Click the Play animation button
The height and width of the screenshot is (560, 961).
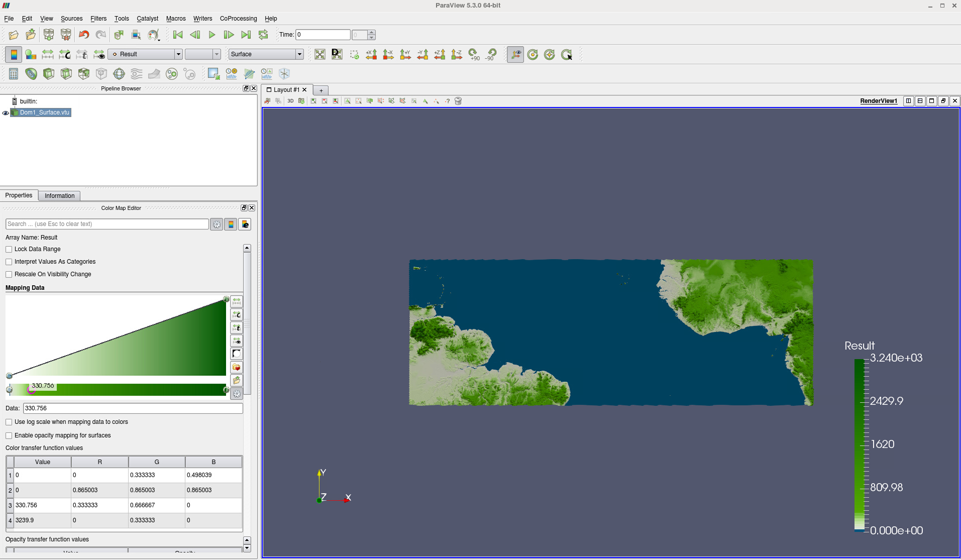pos(212,35)
